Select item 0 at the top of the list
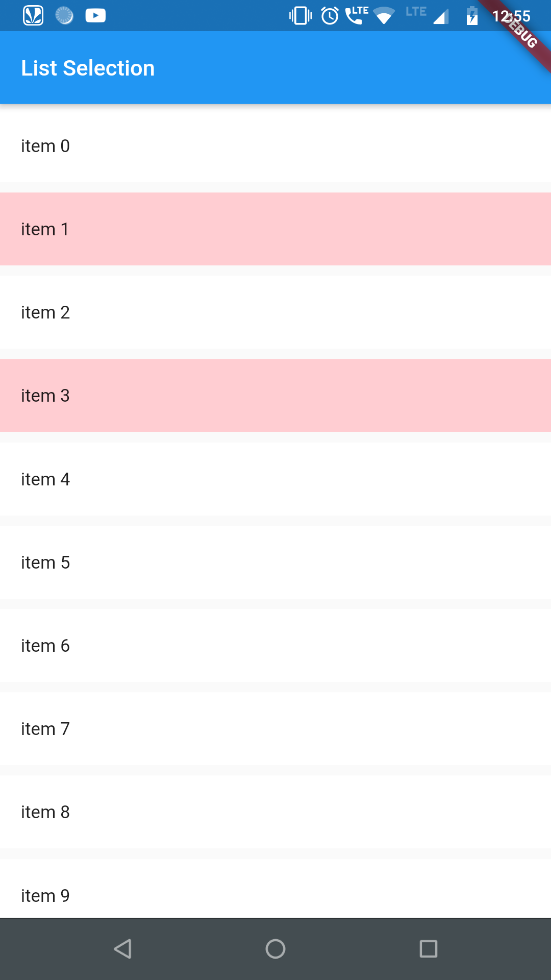Viewport: 551px width, 980px height. point(275,145)
